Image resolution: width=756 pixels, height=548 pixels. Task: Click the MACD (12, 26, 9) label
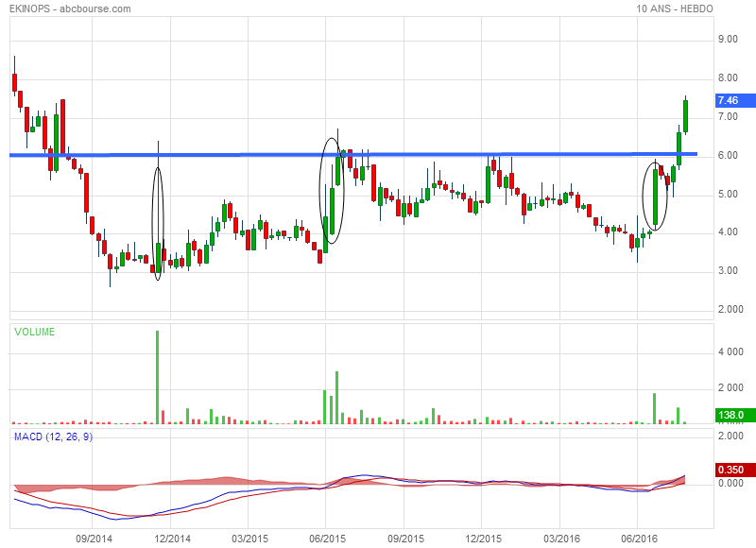point(53,437)
